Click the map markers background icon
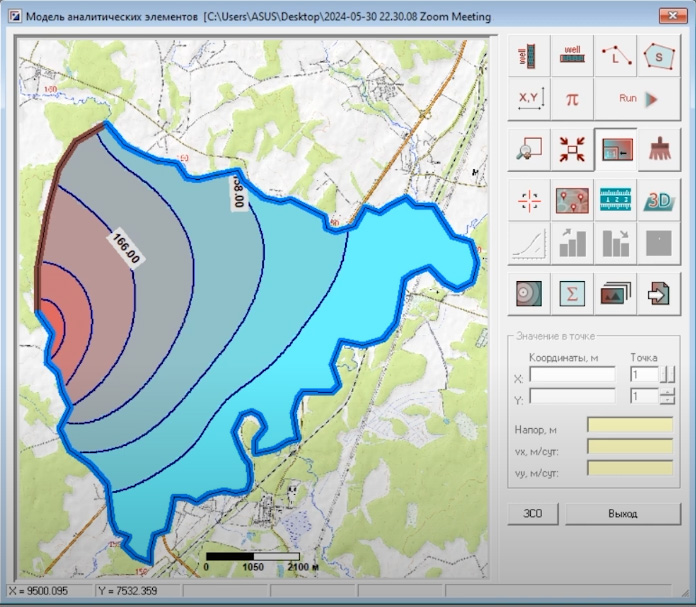Image resolution: width=696 pixels, height=607 pixels. pos(572,200)
